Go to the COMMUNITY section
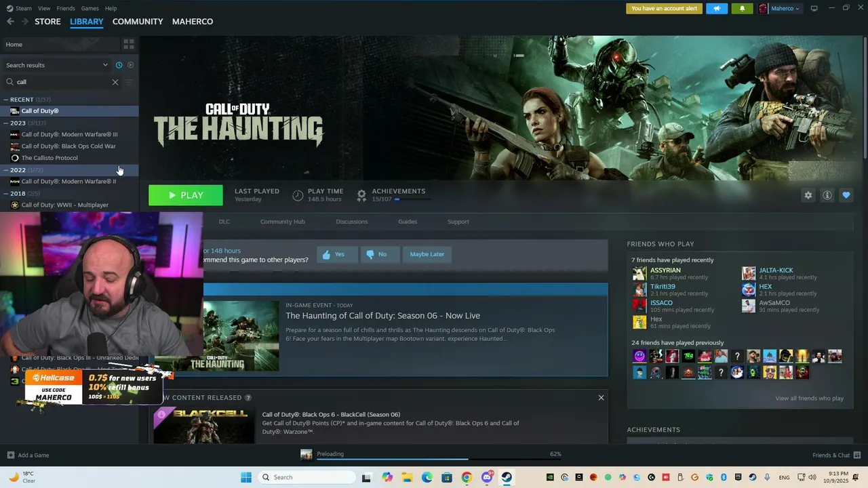This screenshot has width=868, height=488. coord(138,22)
